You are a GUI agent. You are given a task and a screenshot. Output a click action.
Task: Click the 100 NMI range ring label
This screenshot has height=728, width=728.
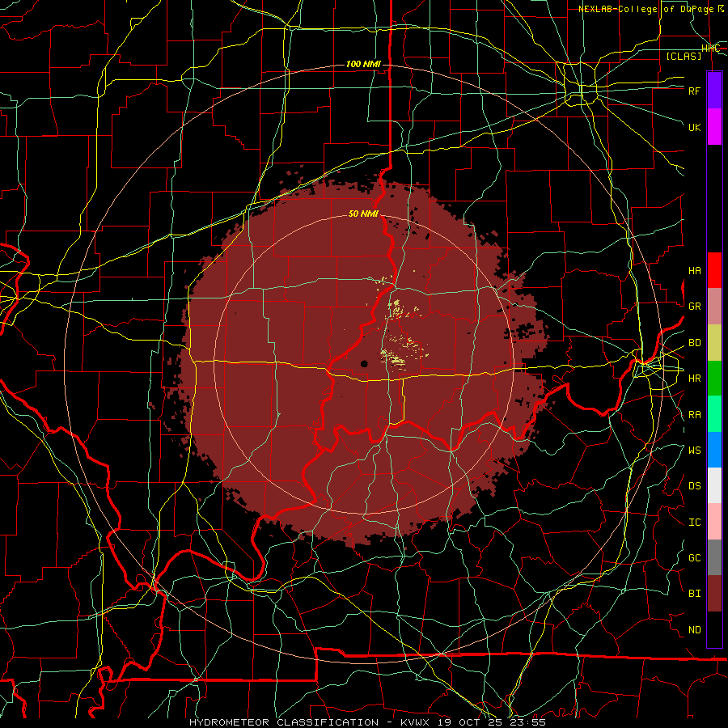363,64
